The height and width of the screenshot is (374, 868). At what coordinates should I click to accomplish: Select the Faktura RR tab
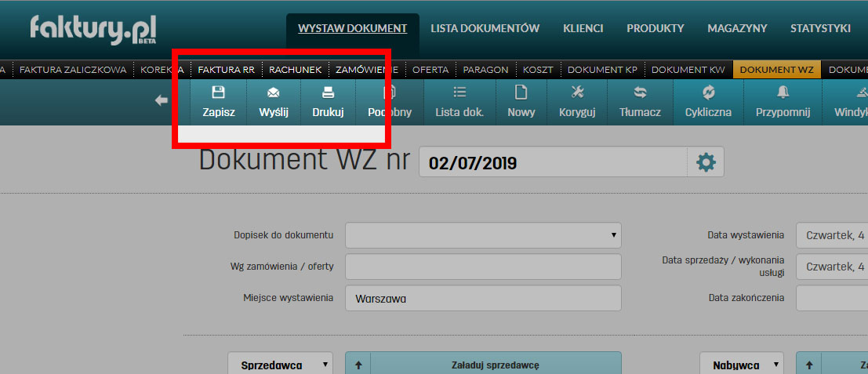227,70
